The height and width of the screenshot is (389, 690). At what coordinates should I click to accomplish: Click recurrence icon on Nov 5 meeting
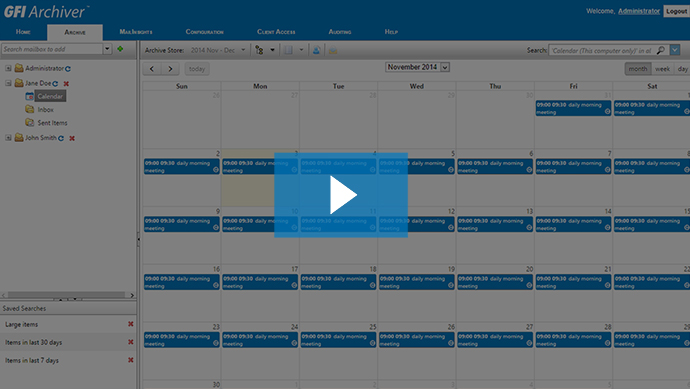[x=451, y=170]
